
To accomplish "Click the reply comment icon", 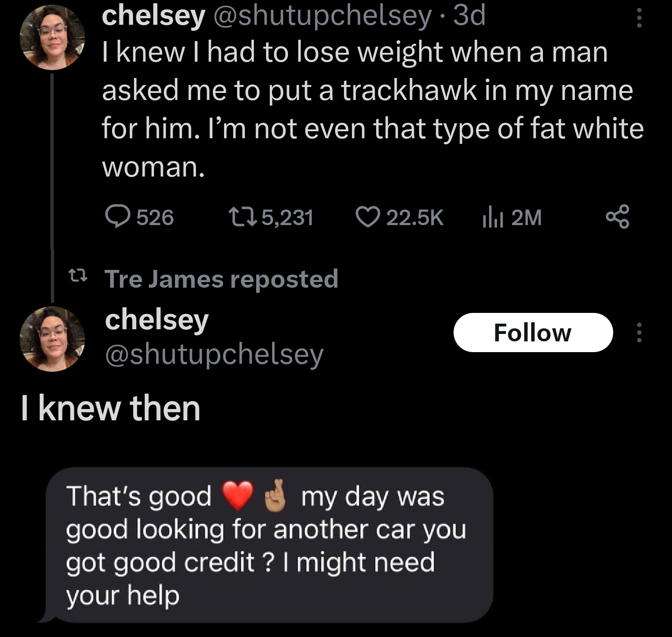I will 117,217.
